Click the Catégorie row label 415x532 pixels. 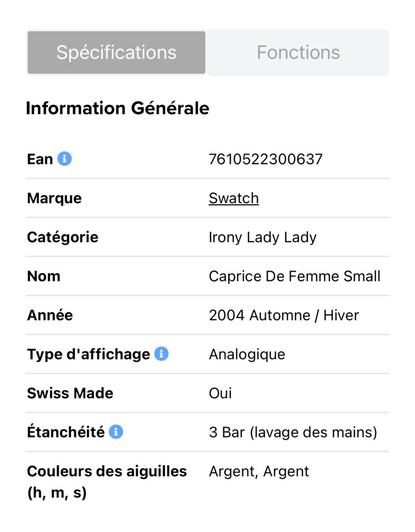(62, 237)
